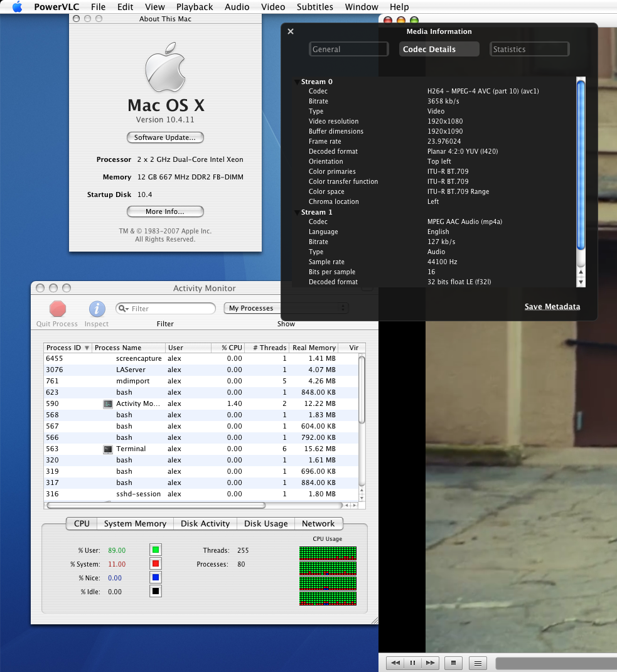Switch to the System Memory tab
Viewport: 617px width, 672px height.
click(x=135, y=524)
